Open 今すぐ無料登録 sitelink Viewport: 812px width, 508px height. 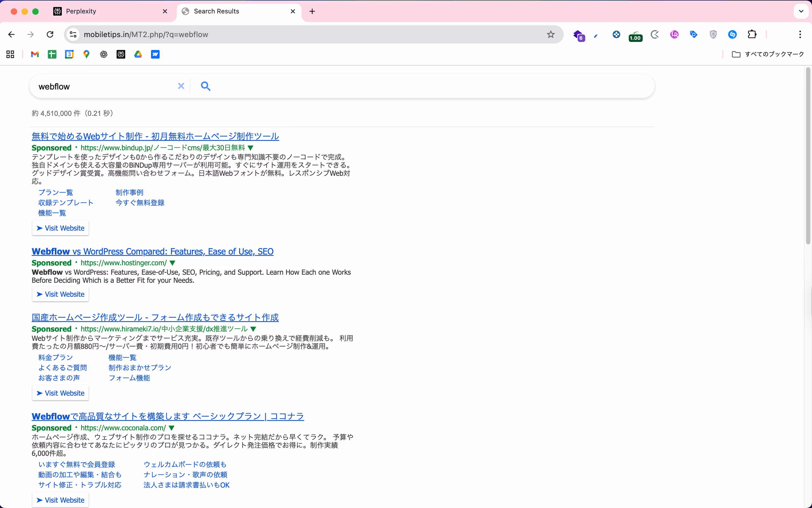pos(140,203)
